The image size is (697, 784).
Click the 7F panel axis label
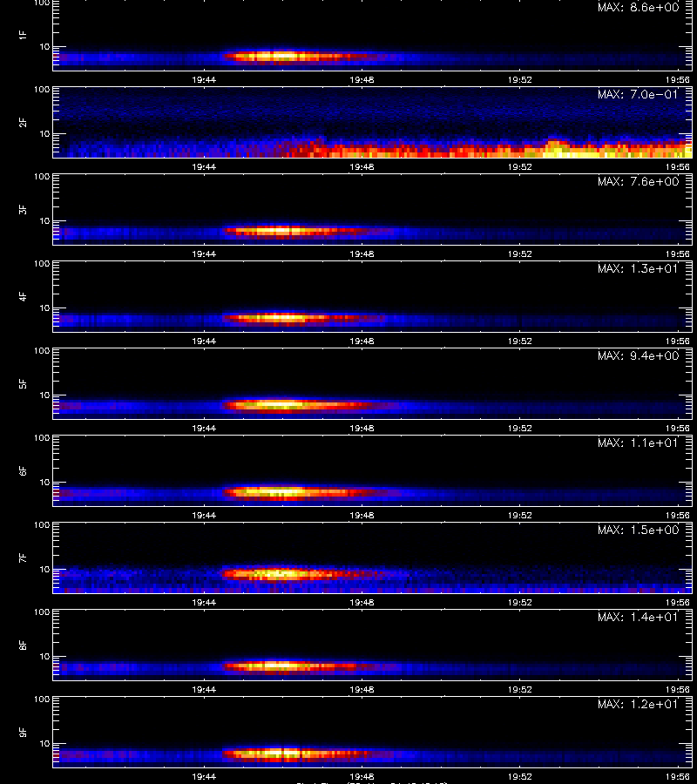[x=23, y=558]
